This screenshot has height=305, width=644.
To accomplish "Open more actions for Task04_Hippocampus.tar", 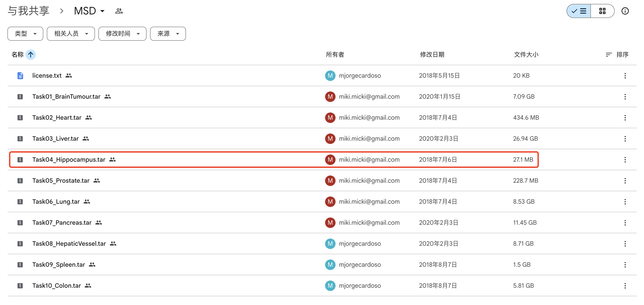I will coord(625,160).
